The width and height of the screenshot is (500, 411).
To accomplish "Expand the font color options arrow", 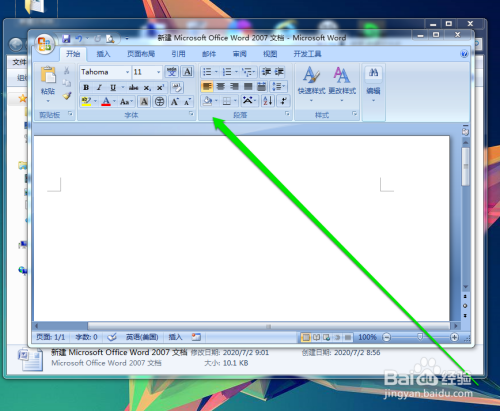I will [114, 101].
